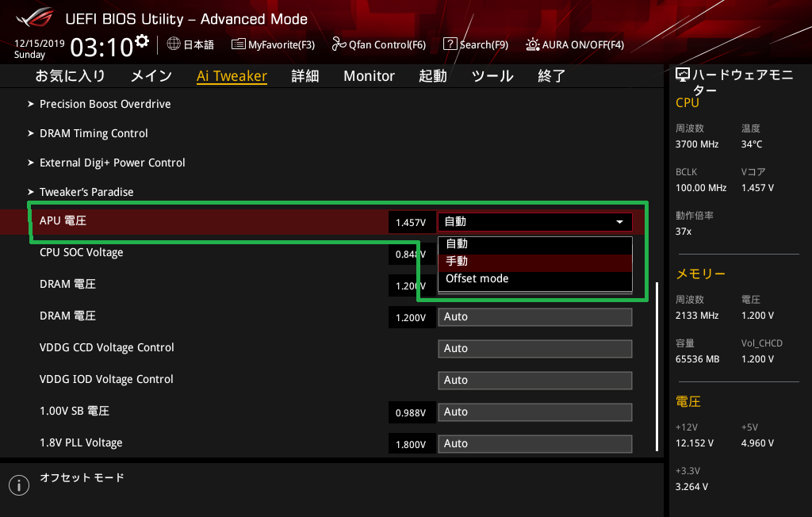Click the 34°C CPU temperature reading

coord(752,144)
